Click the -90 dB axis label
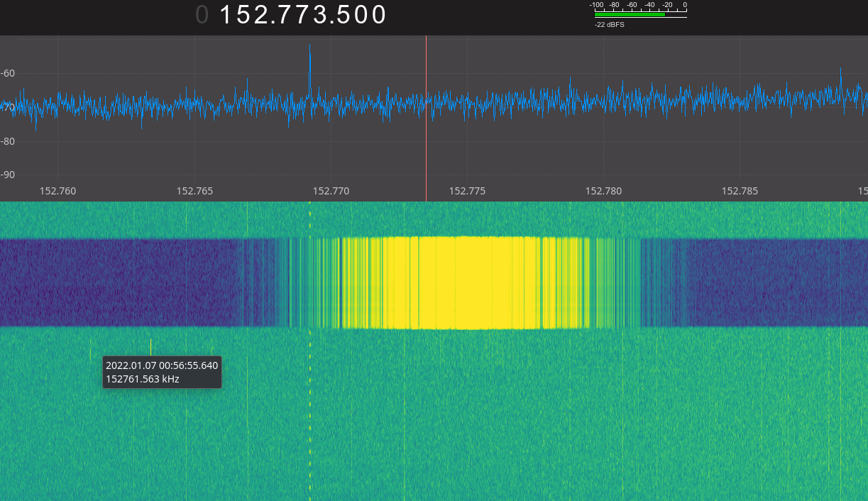The image size is (868, 501). pos(8,175)
